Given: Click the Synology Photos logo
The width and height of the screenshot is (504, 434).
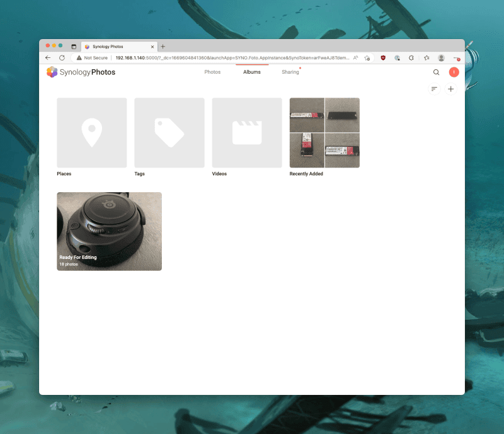Looking at the screenshot, I should 81,72.
